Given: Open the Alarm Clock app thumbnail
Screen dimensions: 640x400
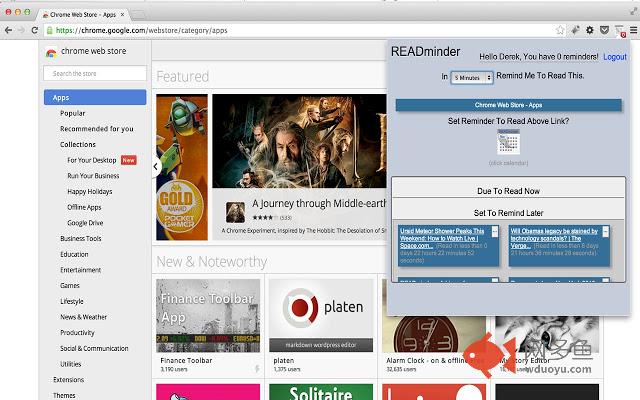Looking at the screenshot, I should coord(433,334).
